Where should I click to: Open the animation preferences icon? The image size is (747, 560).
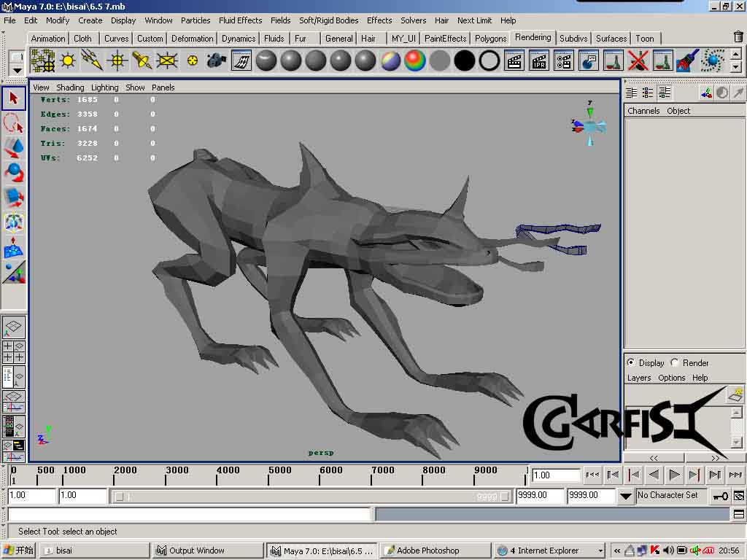coord(738,496)
